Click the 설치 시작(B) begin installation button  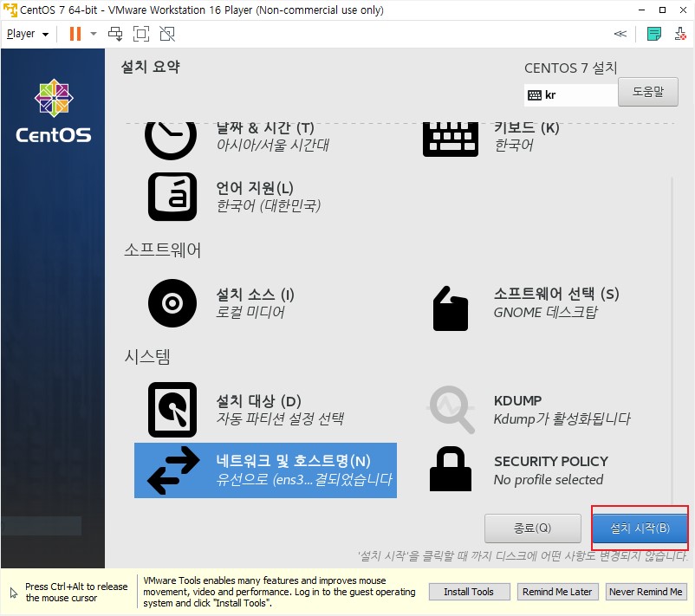pyautogui.click(x=640, y=528)
